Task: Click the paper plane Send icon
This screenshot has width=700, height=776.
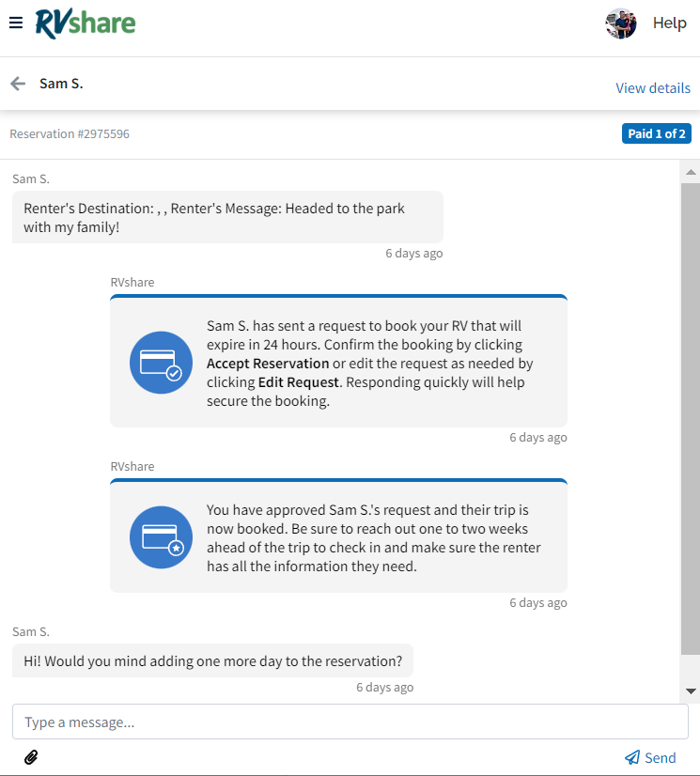Action: tap(632, 757)
